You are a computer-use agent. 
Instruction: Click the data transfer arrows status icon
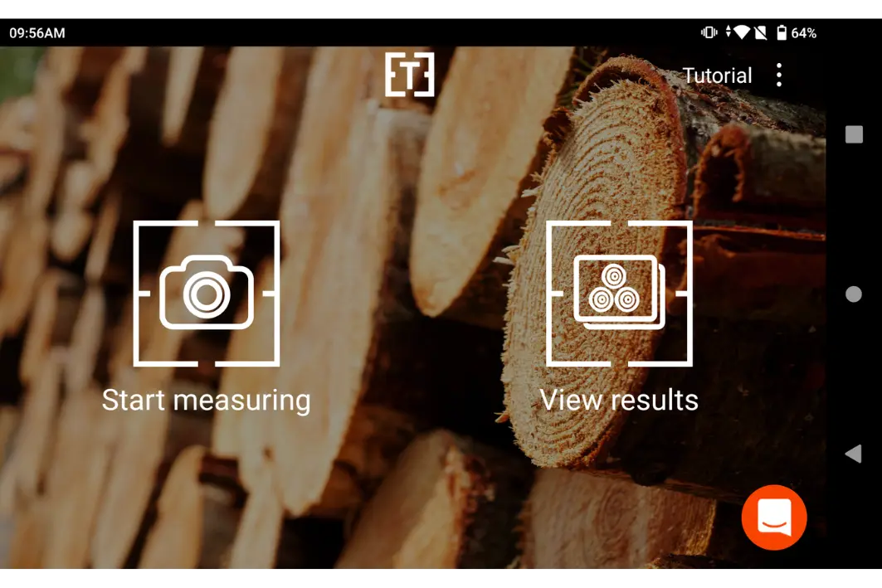point(728,32)
